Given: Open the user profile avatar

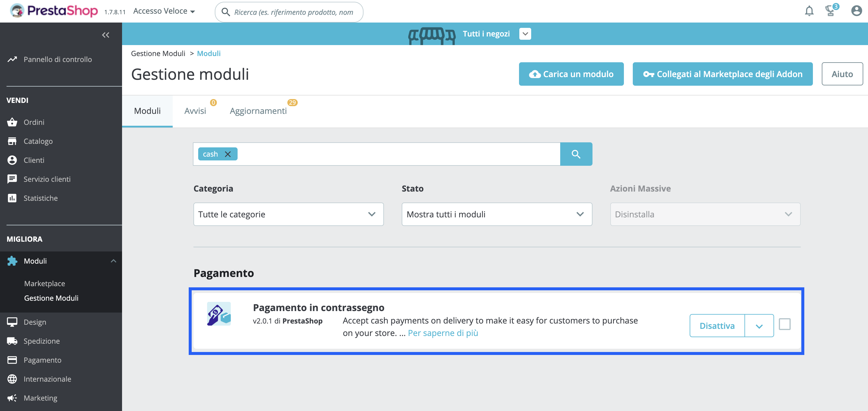Looking at the screenshot, I should point(856,11).
